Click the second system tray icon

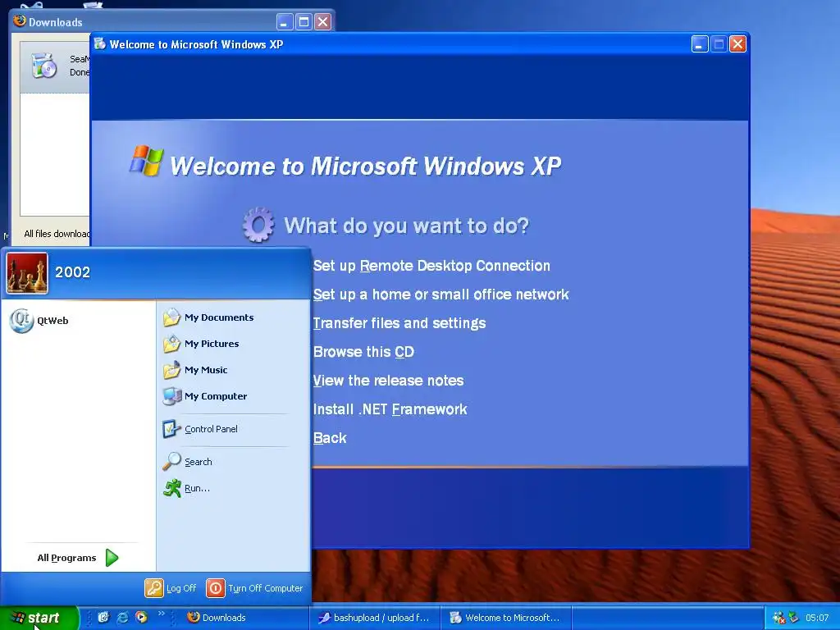793,618
